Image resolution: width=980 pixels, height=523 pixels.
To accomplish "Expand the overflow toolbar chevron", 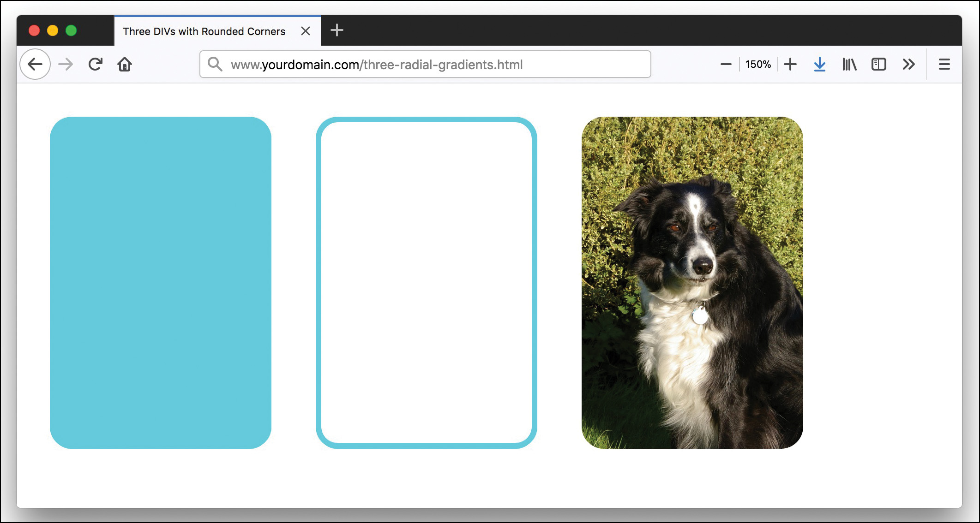I will 908,64.
